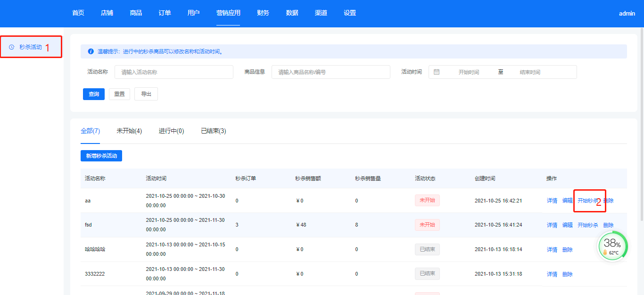Click the info icon in the 温馨提示 banner
The image size is (644, 295).
click(x=91, y=51)
